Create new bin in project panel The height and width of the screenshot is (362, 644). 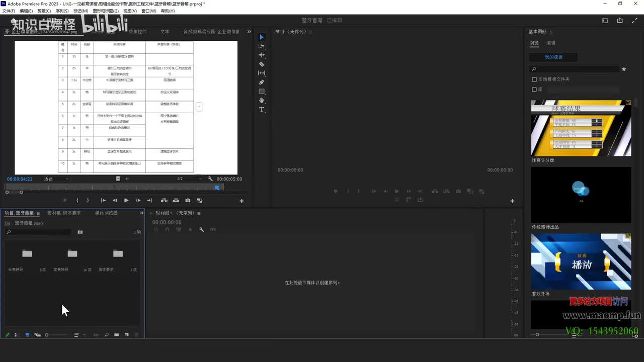[116, 335]
